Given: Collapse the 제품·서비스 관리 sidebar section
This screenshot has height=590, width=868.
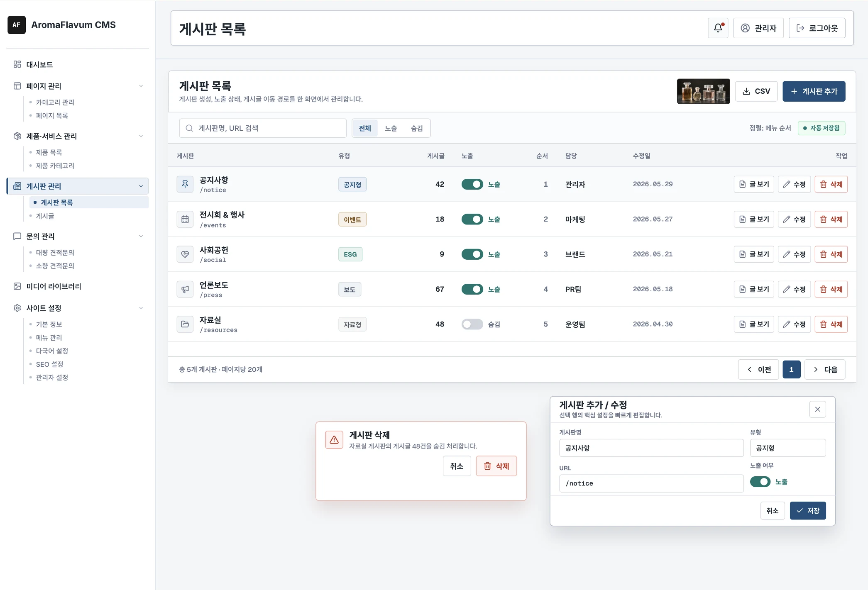Looking at the screenshot, I should pyautogui.click(x=141, y=136).
